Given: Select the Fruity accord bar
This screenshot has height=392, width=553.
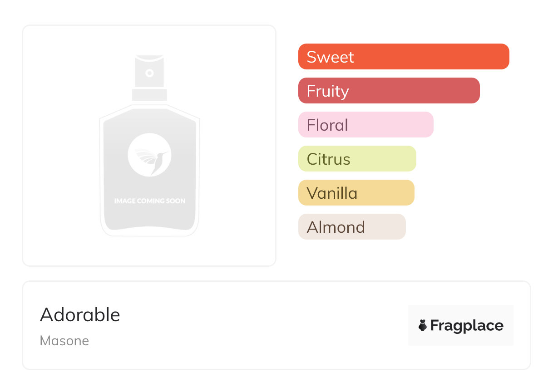Looking at the screenshot, I should coord(389,91).
